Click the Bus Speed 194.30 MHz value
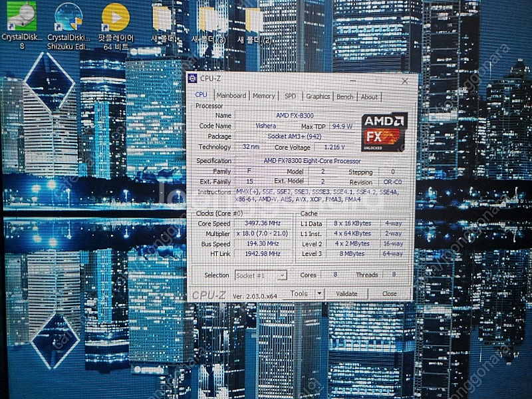The image size is (532, 399). pos(263,243)
